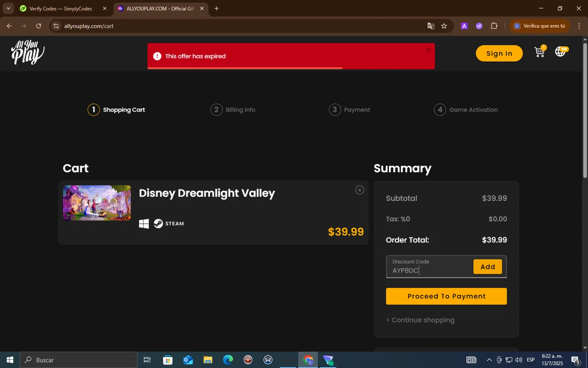588x368 pixels.
Task: Remove Disney Dreamlight Valley from cart
Action: 359,190
